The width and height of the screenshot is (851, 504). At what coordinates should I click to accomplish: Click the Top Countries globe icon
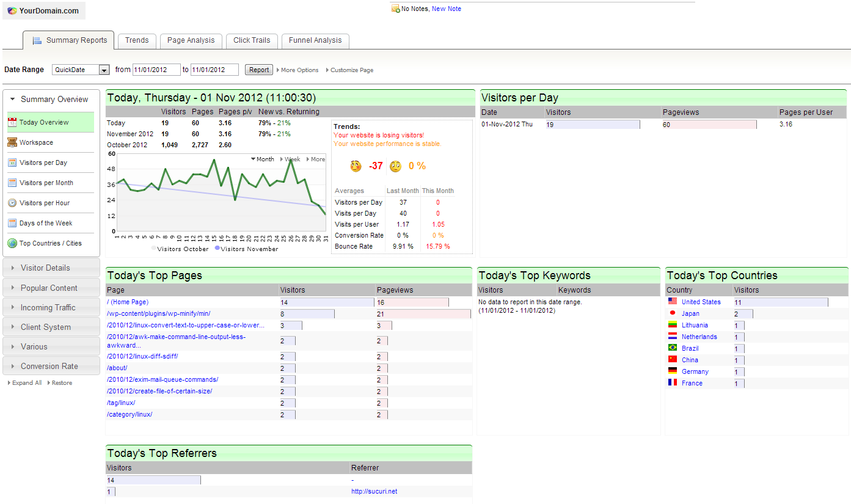pos(12,243)
